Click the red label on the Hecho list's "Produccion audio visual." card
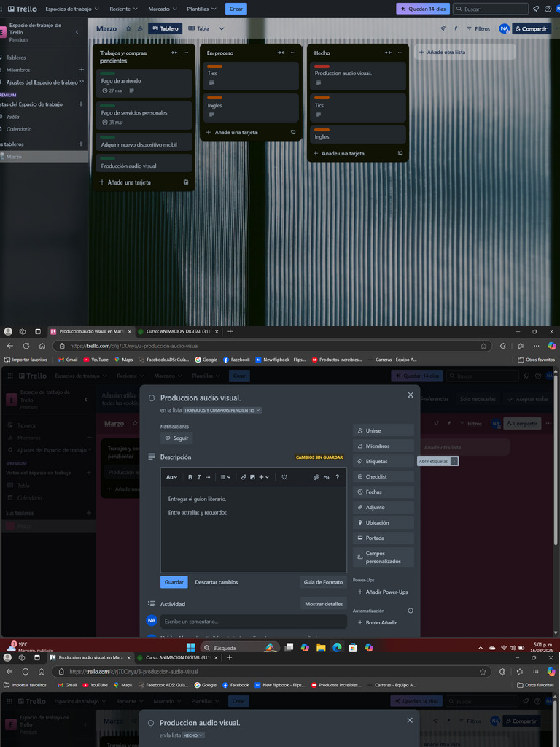 322,66
